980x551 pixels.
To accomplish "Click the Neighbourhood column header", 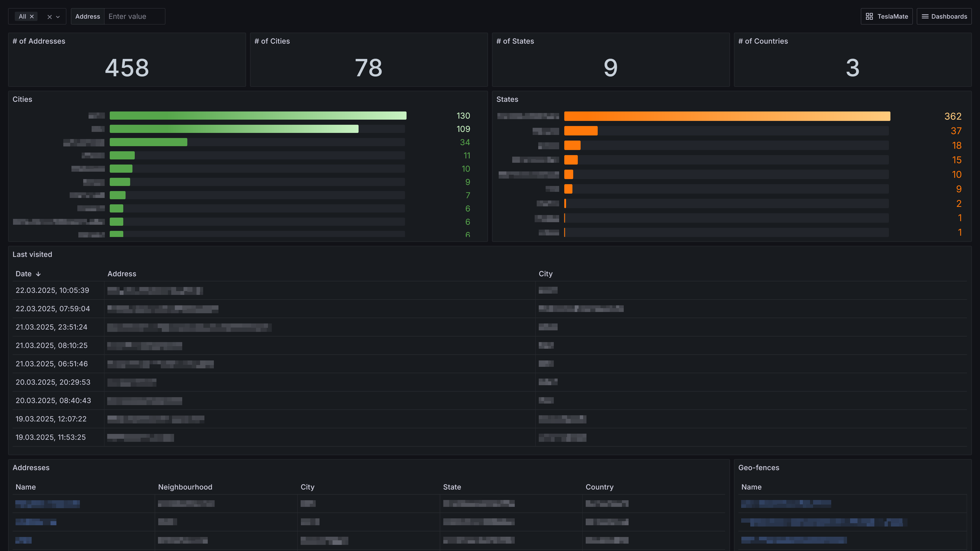I will pyautogui.click(x=185, y=487).
